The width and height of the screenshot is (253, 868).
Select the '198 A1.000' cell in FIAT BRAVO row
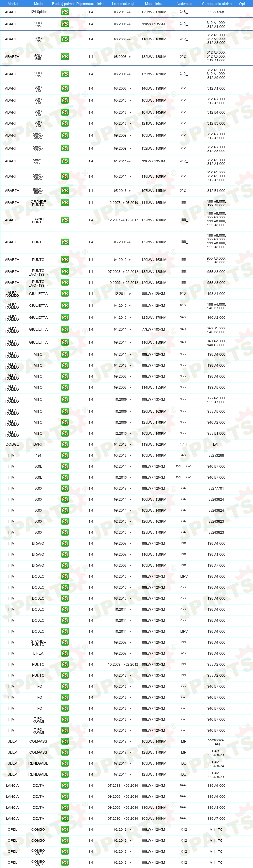216,554
